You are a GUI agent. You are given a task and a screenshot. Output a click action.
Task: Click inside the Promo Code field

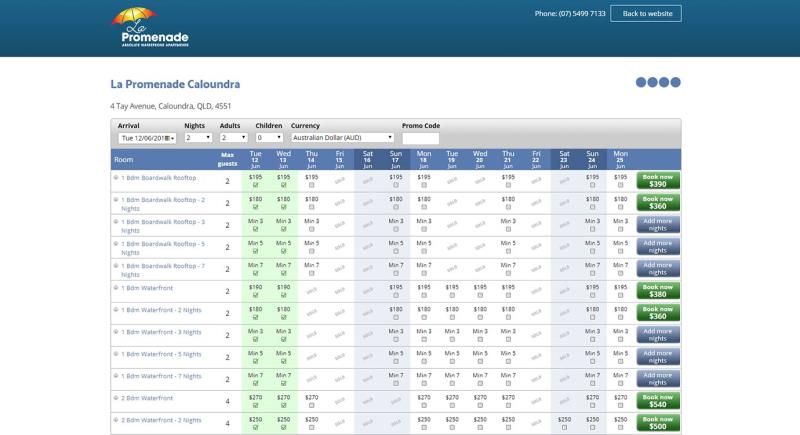tap(420, 138)
